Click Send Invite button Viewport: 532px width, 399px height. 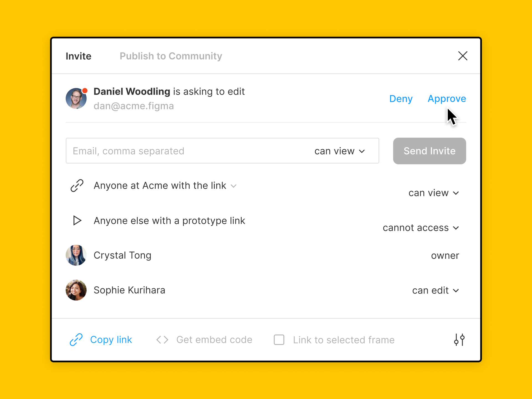click(429, 151)
